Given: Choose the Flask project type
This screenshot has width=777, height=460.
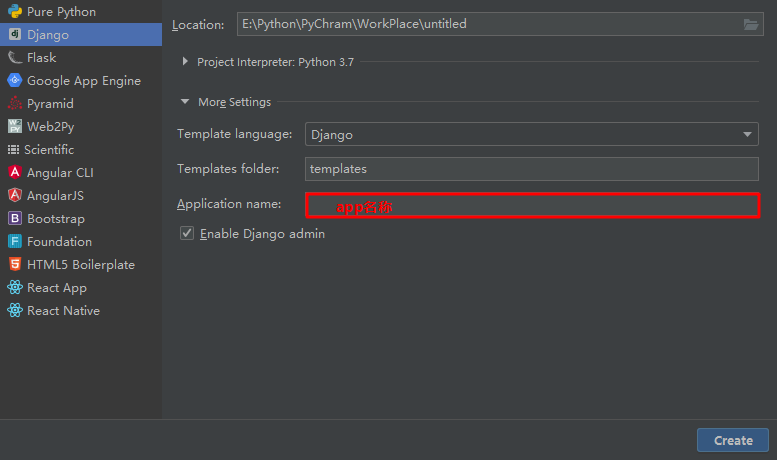Looking at the screenshot, I should coord(81,58).
